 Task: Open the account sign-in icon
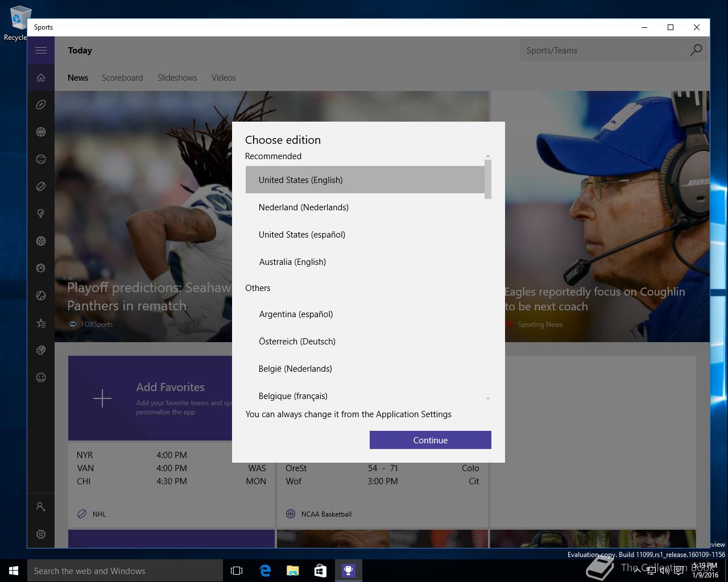[x=41, y=506]
